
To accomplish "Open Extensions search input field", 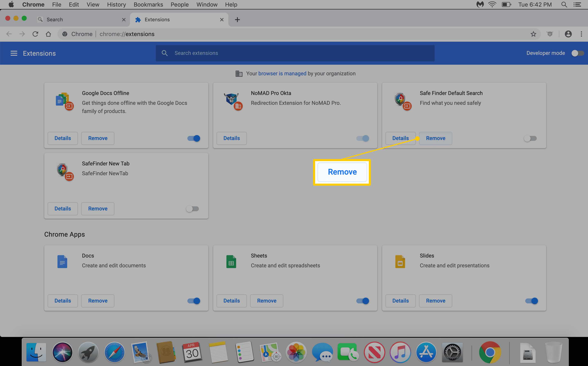I will tap(295, 53).
